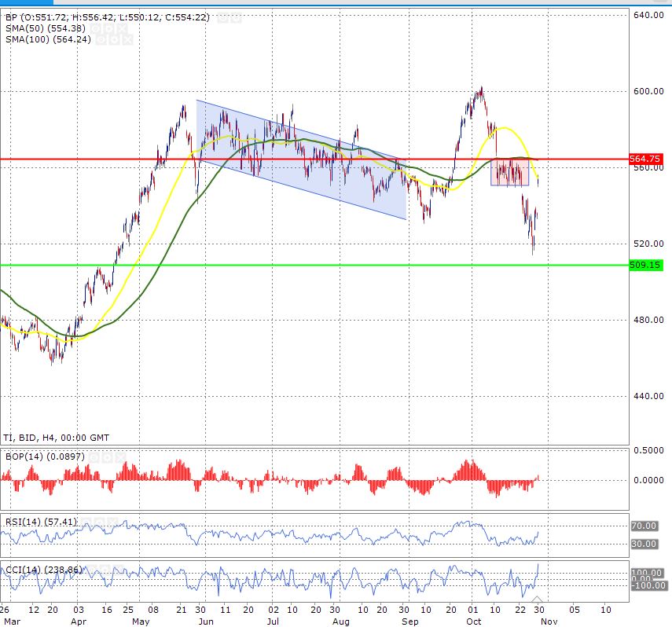Select the BP OHLC legend text

point(108,17)
